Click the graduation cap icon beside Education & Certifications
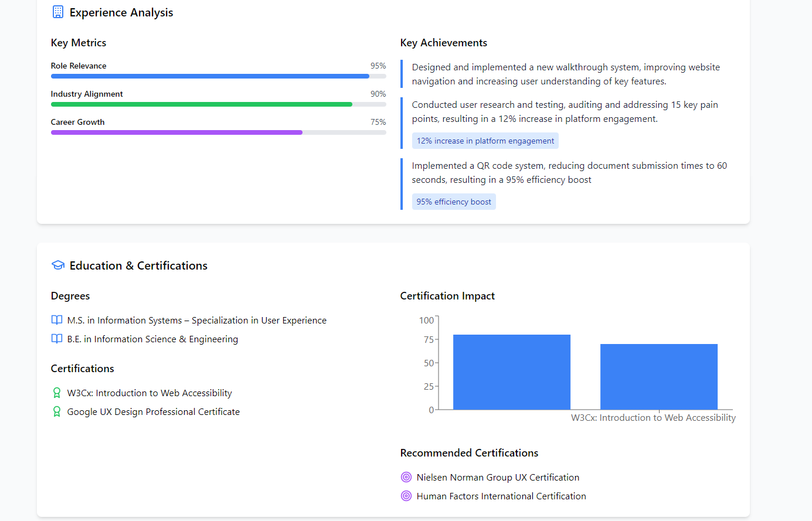Viewport: 812px width, 521px height. pyautogui.click(x=57, y=265)
